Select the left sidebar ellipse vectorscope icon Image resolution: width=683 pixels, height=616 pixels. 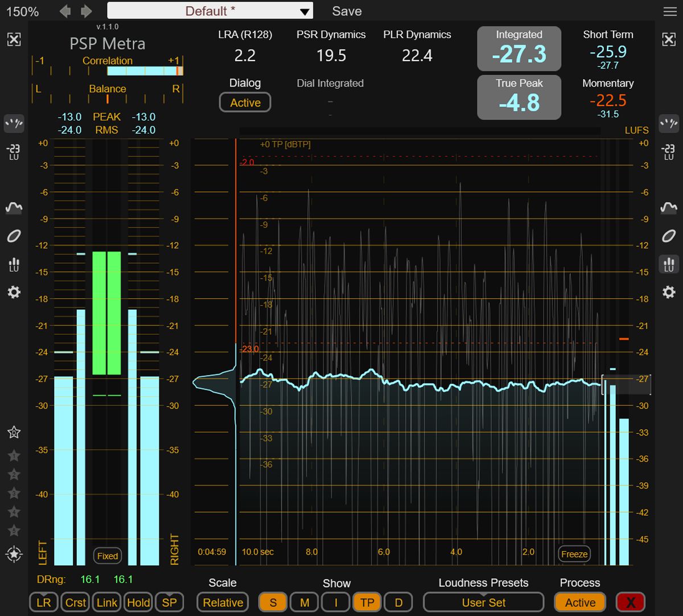click(x=14, y=236)
